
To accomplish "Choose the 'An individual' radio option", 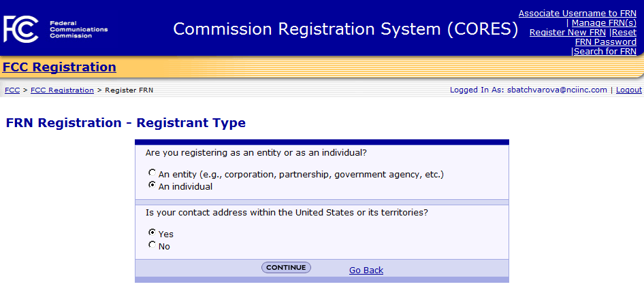I will coord(152,185).
